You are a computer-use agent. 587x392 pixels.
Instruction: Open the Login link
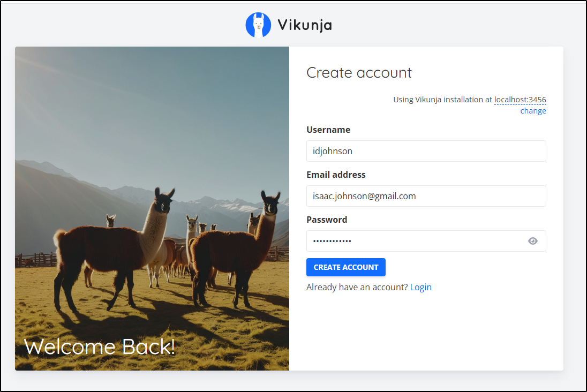point(421,287)
